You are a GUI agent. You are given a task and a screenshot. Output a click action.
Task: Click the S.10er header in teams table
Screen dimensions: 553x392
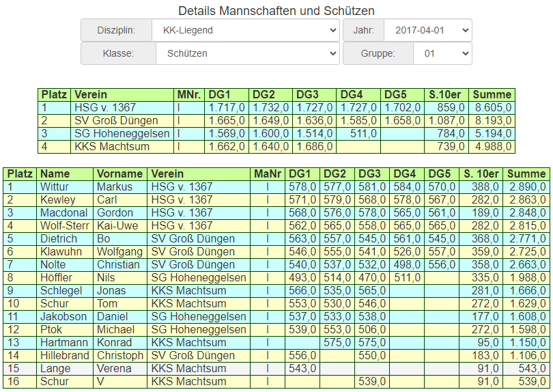pos(446,95)
